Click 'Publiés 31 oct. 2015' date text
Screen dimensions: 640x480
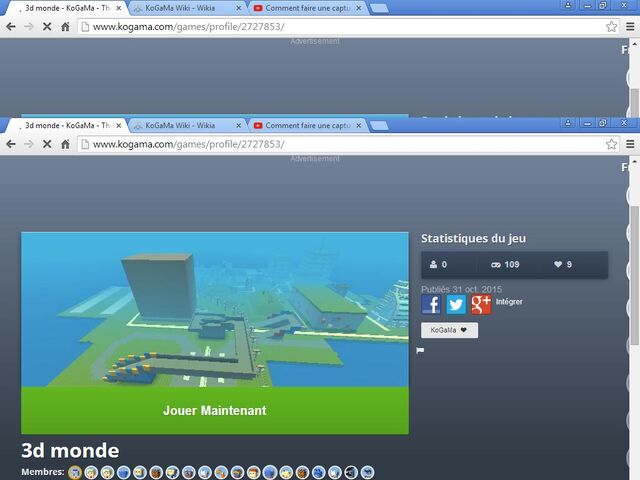click(x=462, y=289)
